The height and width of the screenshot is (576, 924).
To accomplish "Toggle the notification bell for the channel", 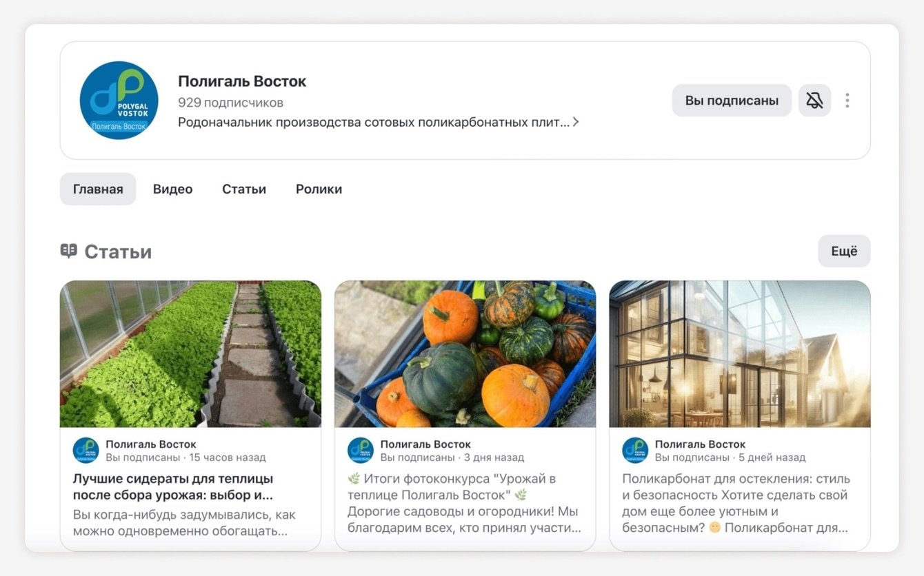I will pos(814,101).
